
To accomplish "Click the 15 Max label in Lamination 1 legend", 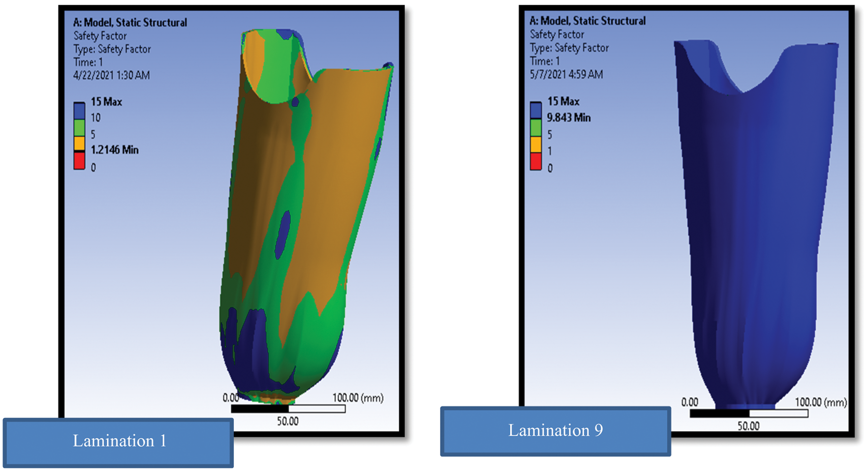I will 106,102.
